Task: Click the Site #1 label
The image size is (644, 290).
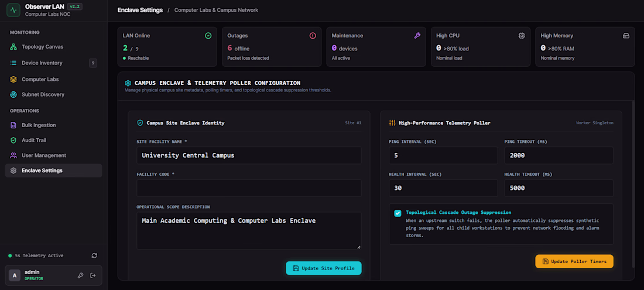Action: pos(353,123)
